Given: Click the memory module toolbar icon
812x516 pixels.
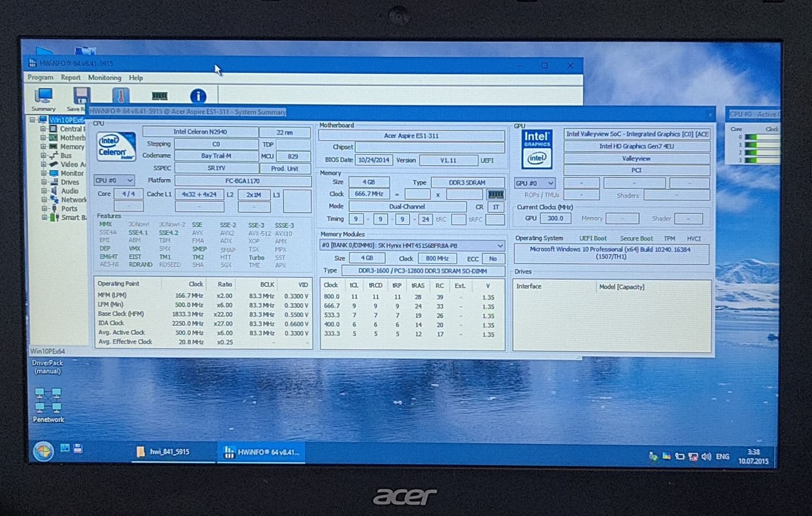Looking at the screenshot, I should pos(159,96).
